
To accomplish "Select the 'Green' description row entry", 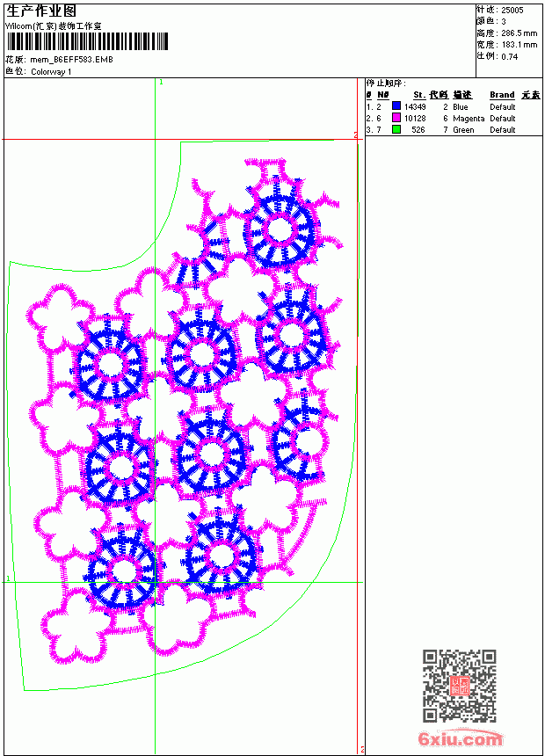I will click(463, 130).
